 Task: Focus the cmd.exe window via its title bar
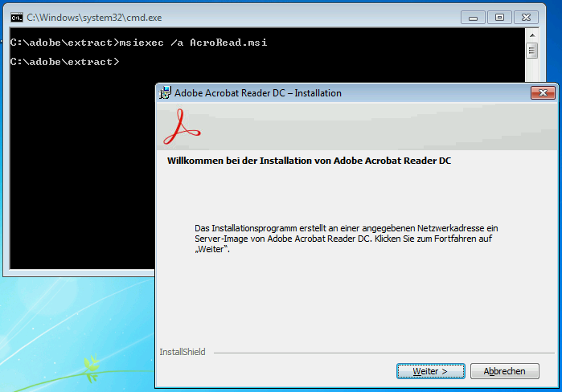[251, 18]
